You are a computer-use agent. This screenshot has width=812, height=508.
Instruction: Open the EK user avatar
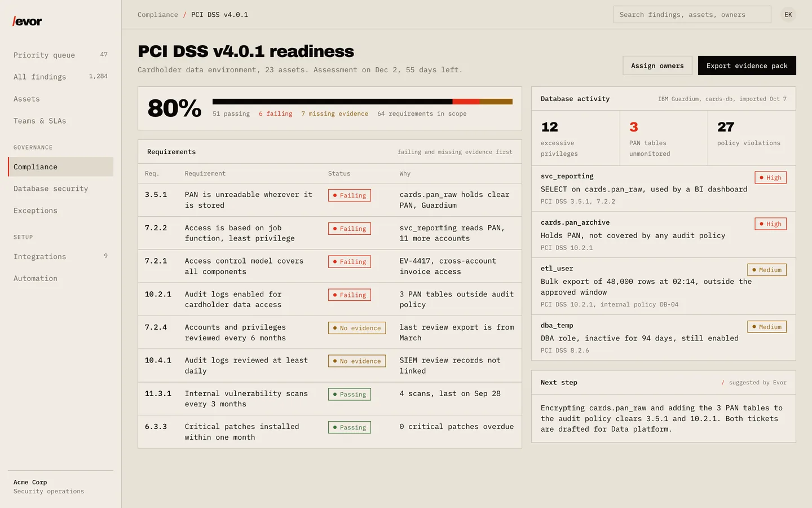click(788, 15)
